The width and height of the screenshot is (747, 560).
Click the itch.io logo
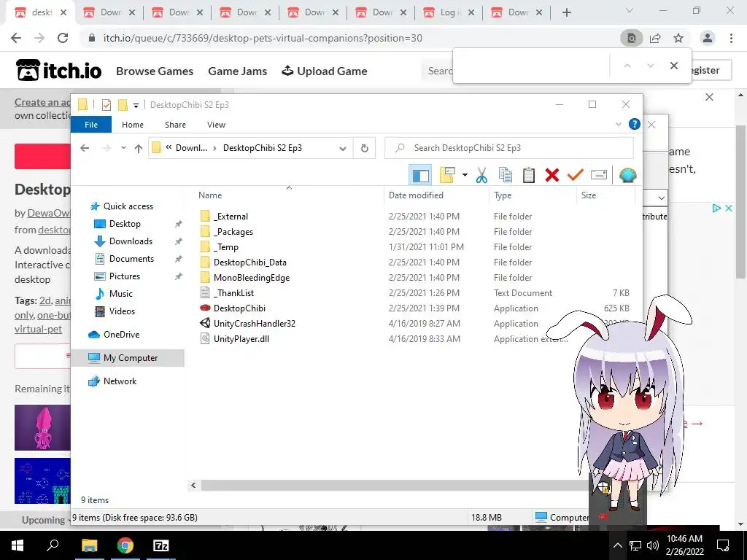[58, 71]
